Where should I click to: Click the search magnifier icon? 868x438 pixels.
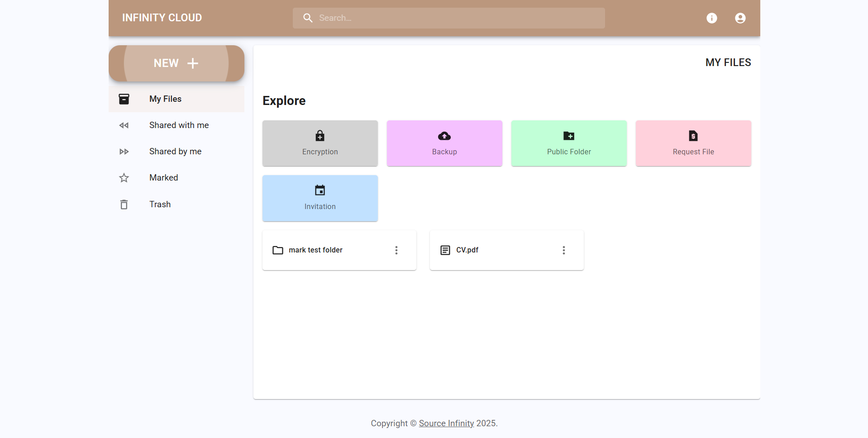click(x=308, y=18)
